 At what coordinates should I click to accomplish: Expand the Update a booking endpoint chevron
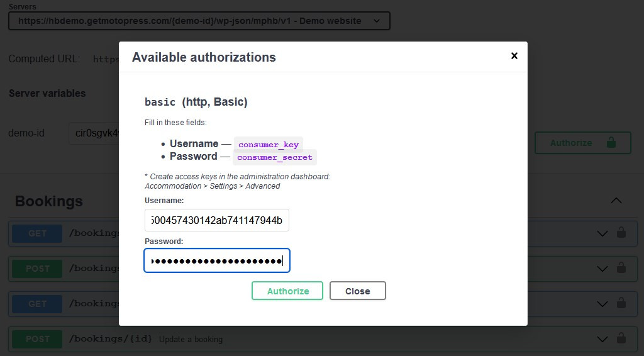click(602, 339)
